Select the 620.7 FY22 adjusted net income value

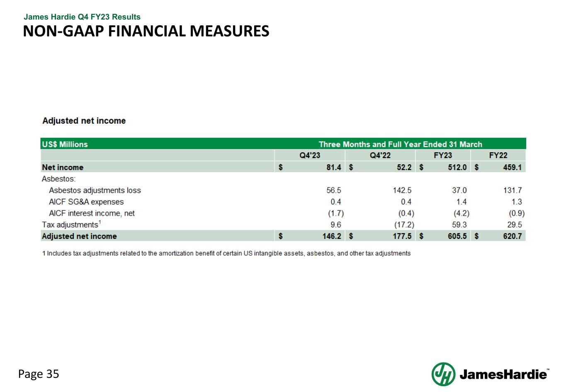[512, 236]
